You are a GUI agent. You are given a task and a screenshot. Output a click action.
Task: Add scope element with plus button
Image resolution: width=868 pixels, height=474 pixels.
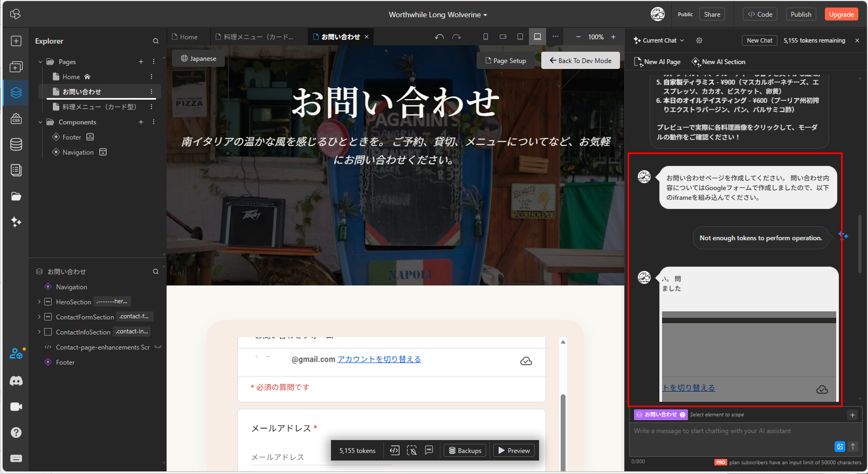[x=852, y=415]
